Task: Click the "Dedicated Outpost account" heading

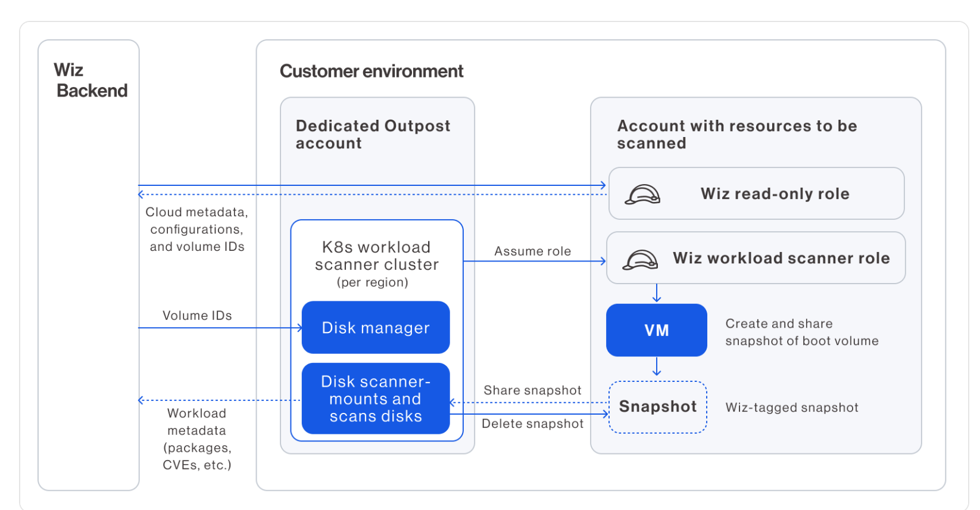Action: pyautogui.click(x=373, y=135)
